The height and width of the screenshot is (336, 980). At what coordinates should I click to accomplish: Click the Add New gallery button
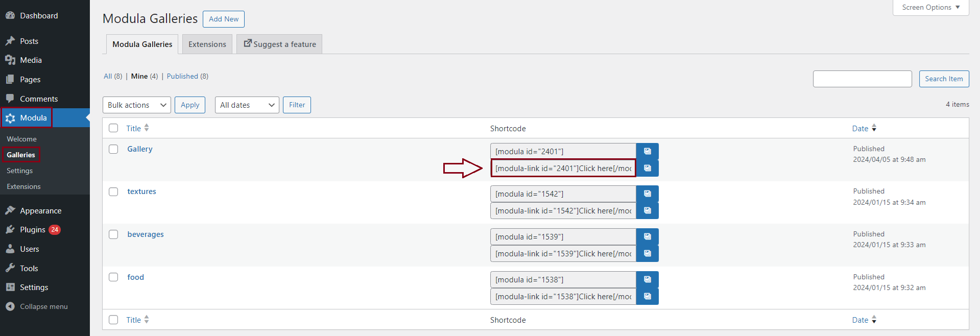[223, 19]
